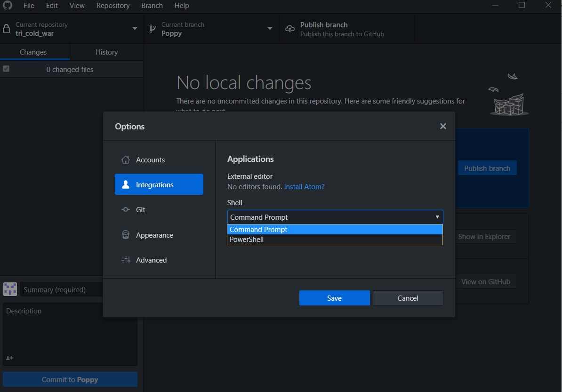Open the Edit menu
562x392 pixels.
coord(52,5)
